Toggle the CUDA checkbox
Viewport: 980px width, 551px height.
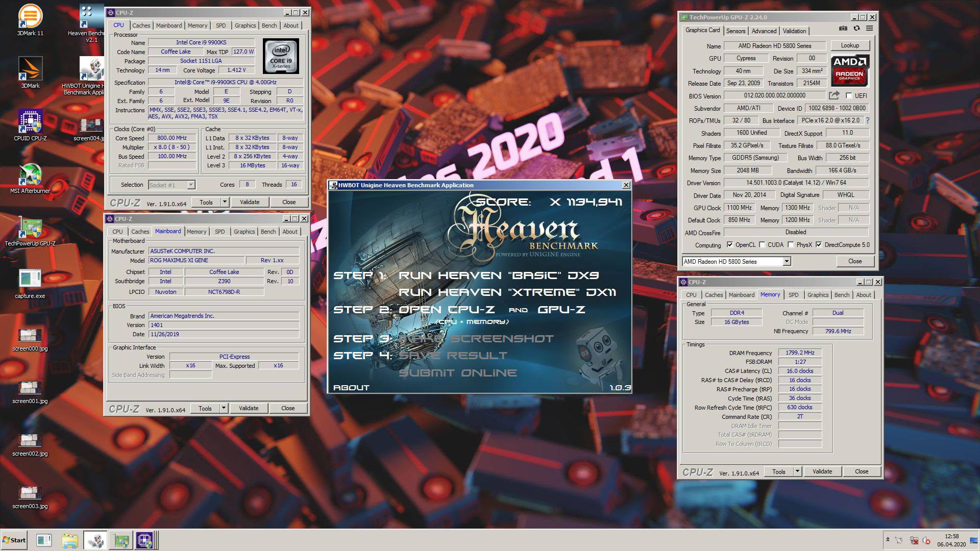762,245
